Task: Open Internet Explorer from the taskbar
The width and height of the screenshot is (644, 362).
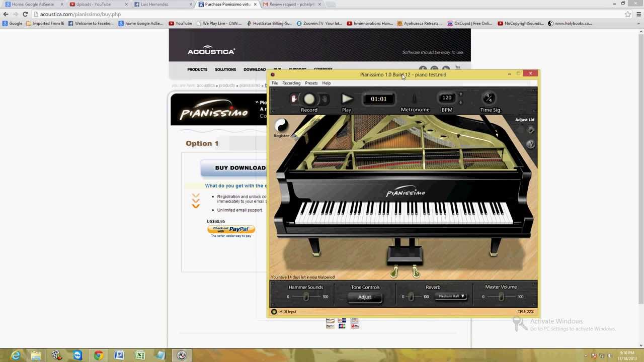Action: tap(16, 355)
